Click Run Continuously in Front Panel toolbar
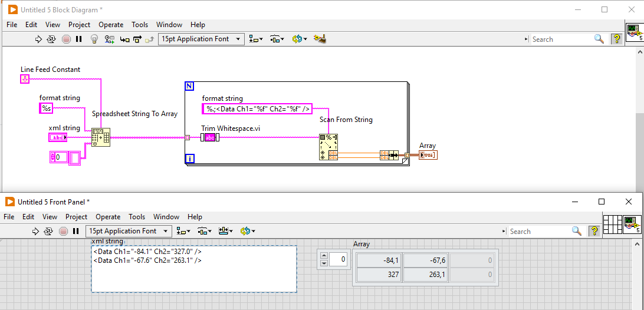The height and width of the screenshot is (310, 644). click(48, 231)
